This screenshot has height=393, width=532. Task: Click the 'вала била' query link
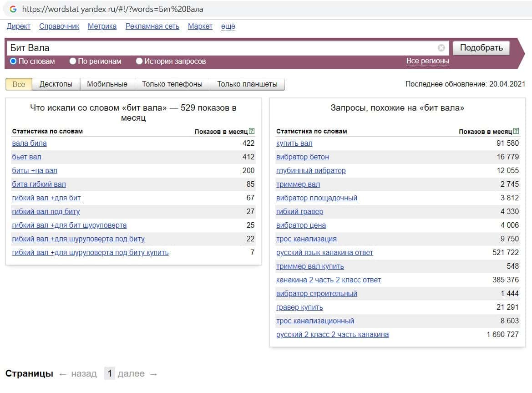[29, 143]
